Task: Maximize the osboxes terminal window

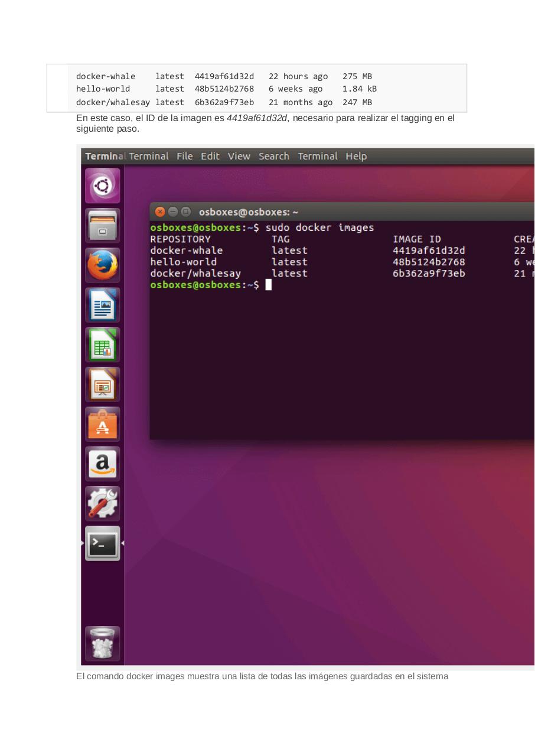Action: (185, 211)
